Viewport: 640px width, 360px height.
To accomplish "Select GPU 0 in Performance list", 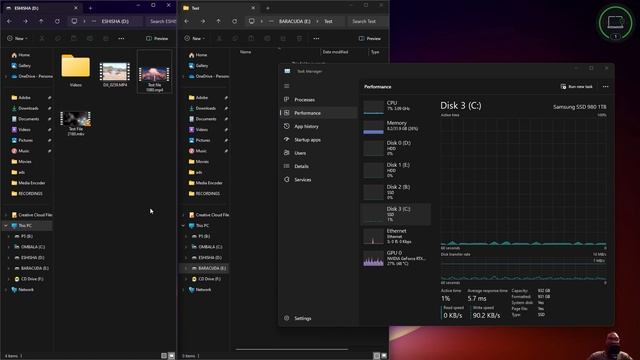I will pos(395,258).
